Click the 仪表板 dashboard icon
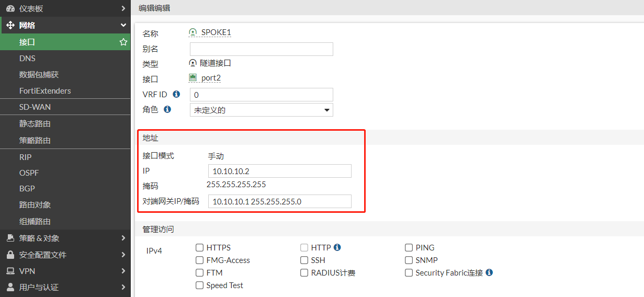This screenshot has width=644, height=297. (10, 8)
